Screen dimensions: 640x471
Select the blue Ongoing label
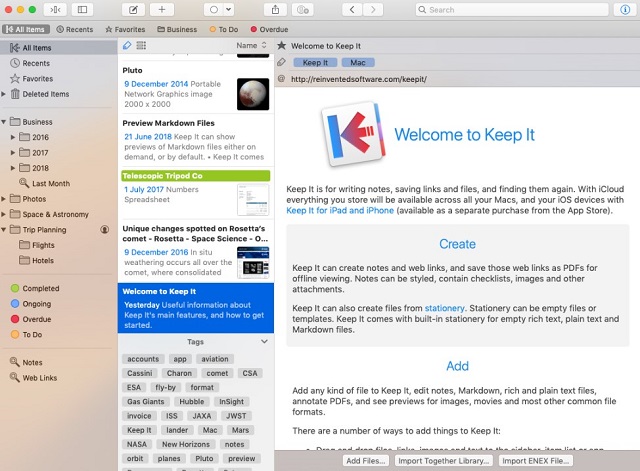36,304
